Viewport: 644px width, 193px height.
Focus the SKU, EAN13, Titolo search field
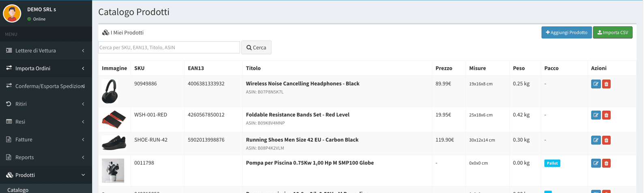click(x=169, y=47)
